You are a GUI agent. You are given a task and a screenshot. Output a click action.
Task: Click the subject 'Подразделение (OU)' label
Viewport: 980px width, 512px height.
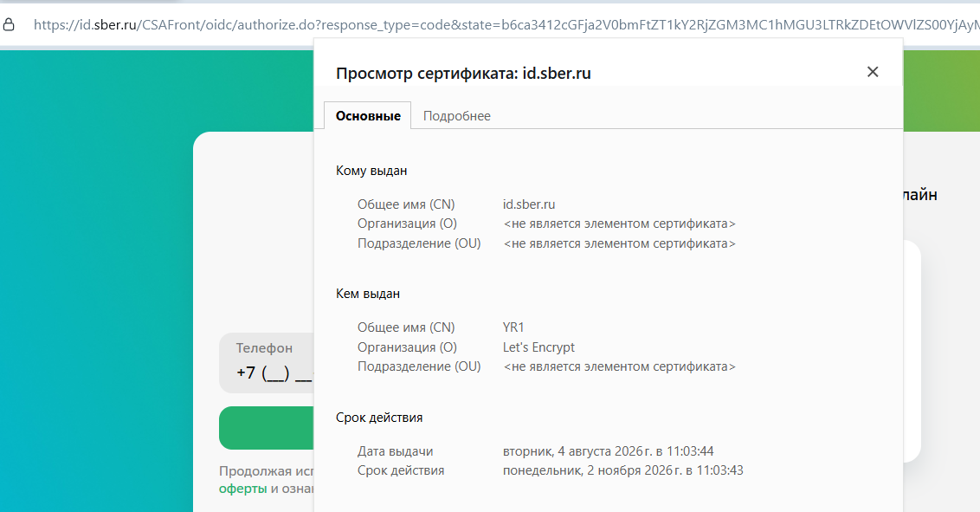(x=419, y=243)
